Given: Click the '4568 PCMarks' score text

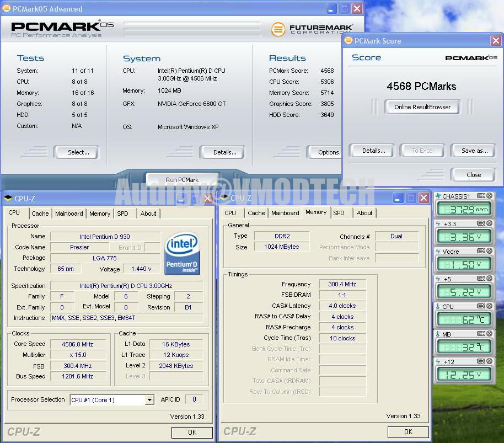Looking at the screenshot, I should pyautogui.click(x=421, y=86).
